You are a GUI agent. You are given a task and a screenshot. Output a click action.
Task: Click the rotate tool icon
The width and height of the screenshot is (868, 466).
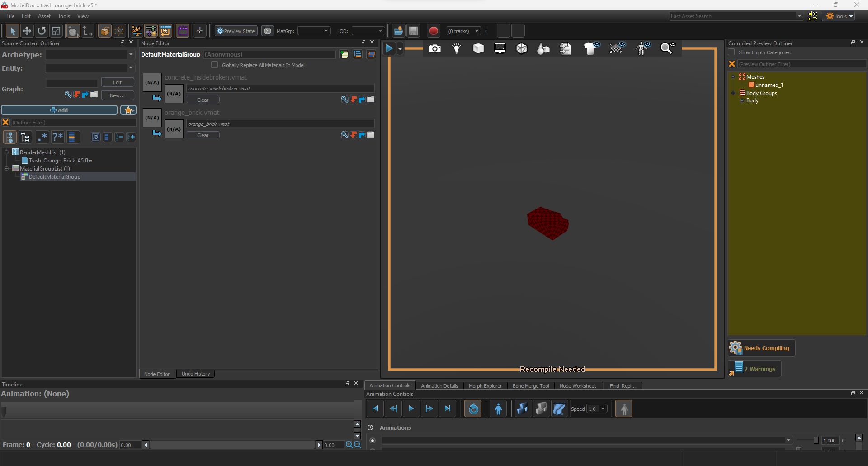tap(42, 31)
